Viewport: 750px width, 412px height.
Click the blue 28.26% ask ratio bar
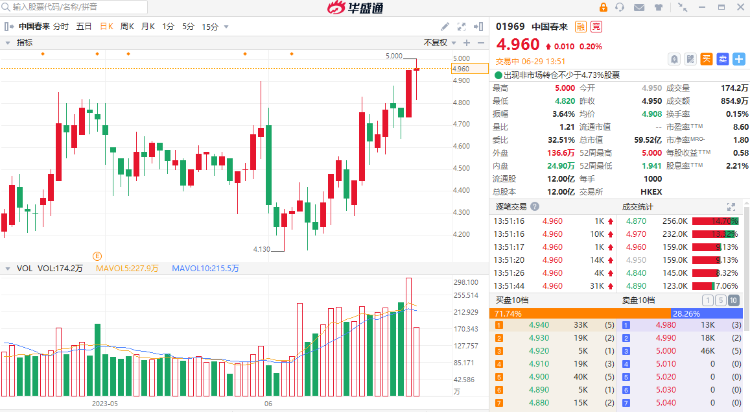click(707, 314)
